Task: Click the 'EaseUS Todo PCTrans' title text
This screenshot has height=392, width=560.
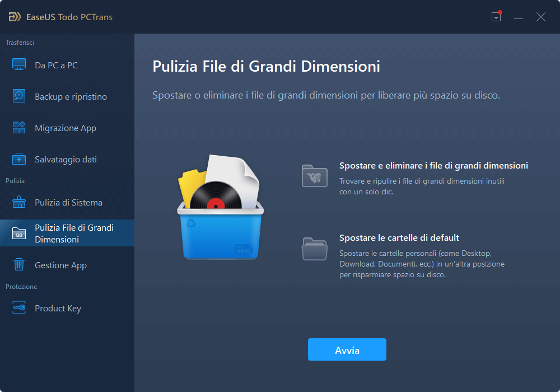Action: (x=69, y=17)
